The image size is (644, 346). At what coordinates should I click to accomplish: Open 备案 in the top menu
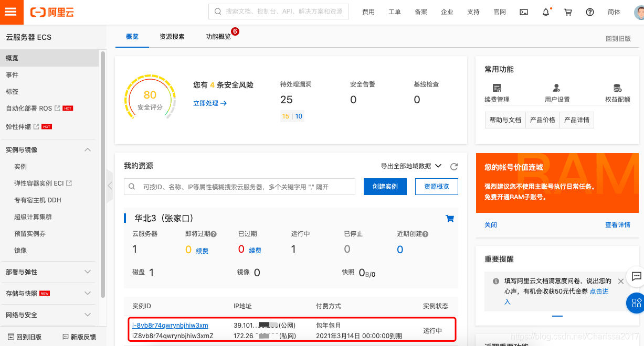421,12
